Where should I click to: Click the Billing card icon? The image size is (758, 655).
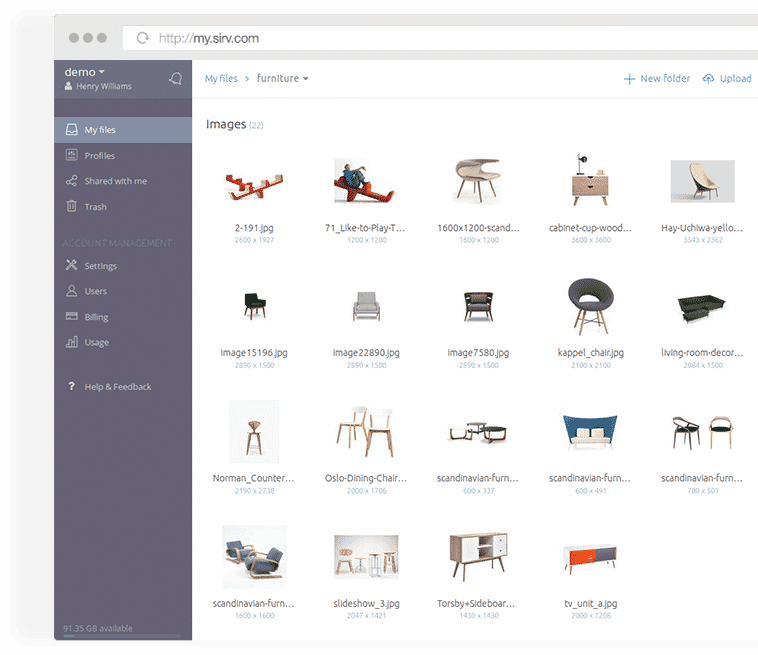click(x=71, y=317)
